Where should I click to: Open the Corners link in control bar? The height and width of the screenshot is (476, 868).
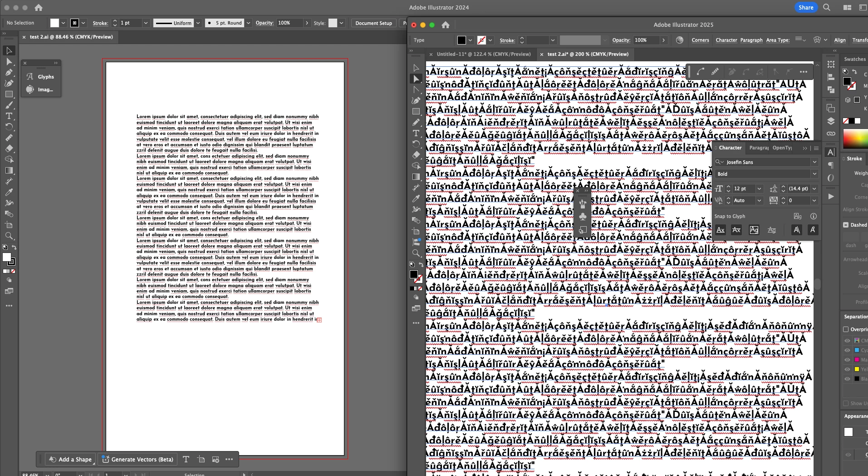[x=700, y=40]
